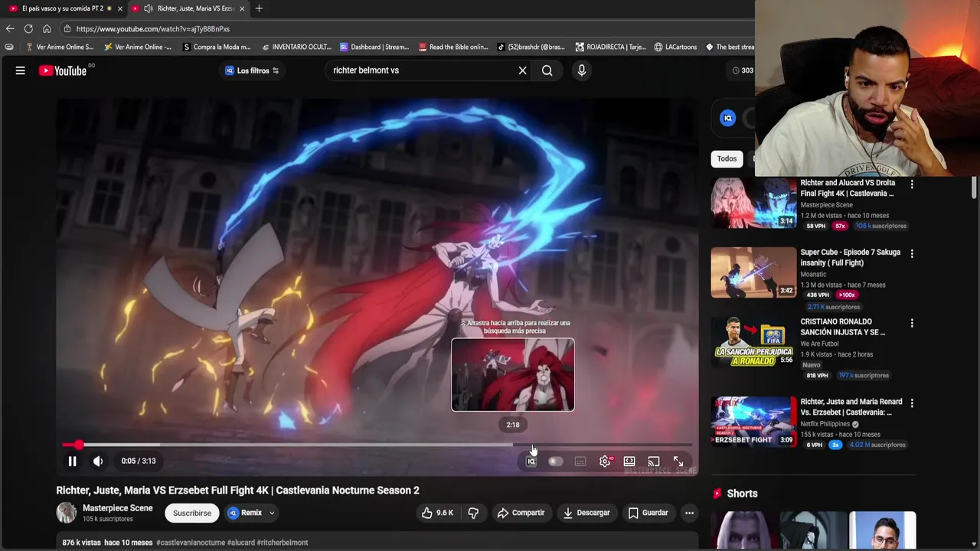980x551 pixels.
Task: Select the Todos filter chip
Action: (727, 158)
